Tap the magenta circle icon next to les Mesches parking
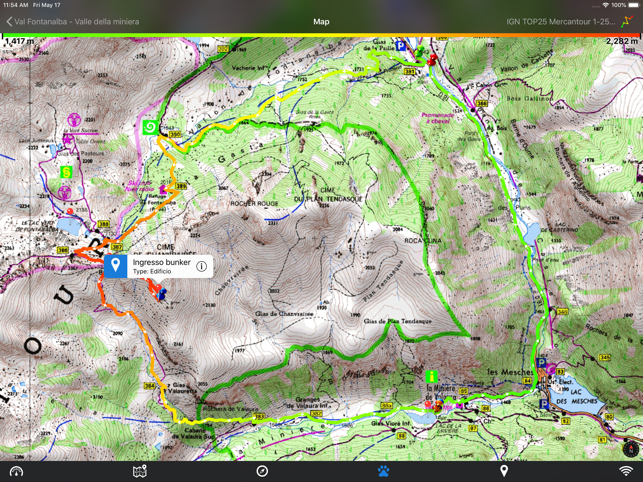The width and height of the screenshot is (643, 482). tap(552, 368)
